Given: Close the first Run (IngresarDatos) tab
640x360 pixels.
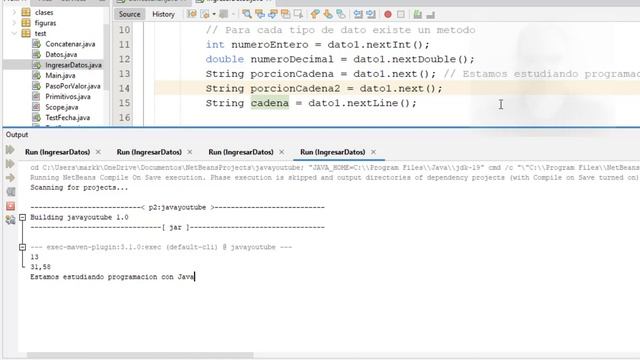Looking at the screenshot, I should pyautogui.click(x=98, y=152).
